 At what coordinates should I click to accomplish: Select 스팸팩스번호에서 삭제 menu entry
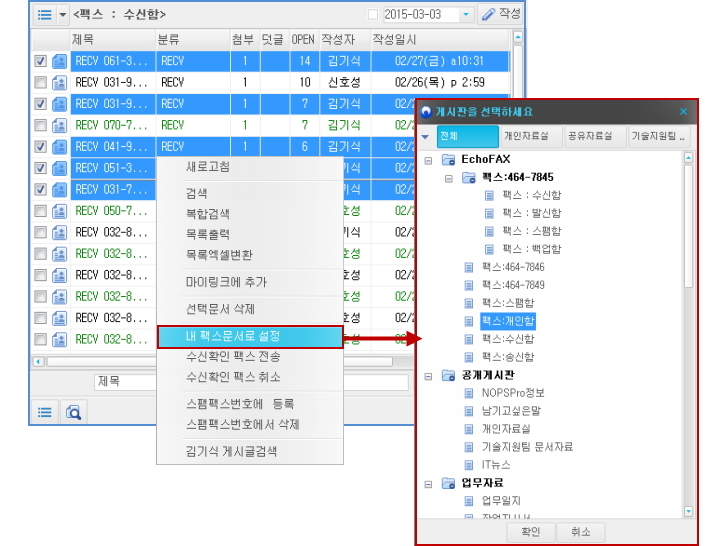242,424
